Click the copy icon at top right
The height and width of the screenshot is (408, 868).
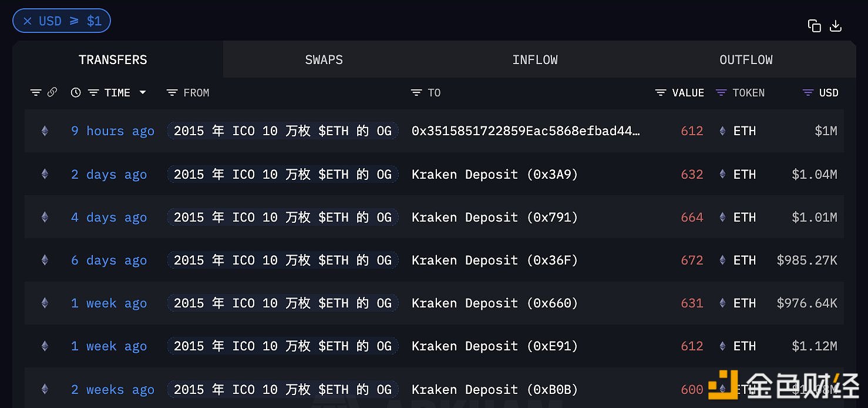coord(814,26)
